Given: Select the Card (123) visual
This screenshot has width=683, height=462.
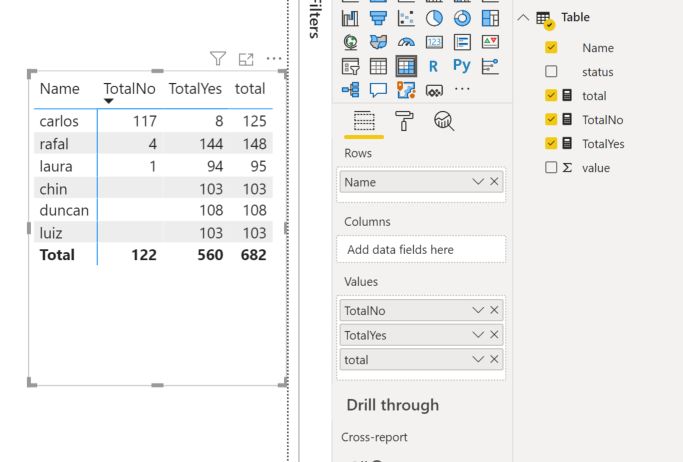Looking at the screenshot, I should [x=434, y=42].
